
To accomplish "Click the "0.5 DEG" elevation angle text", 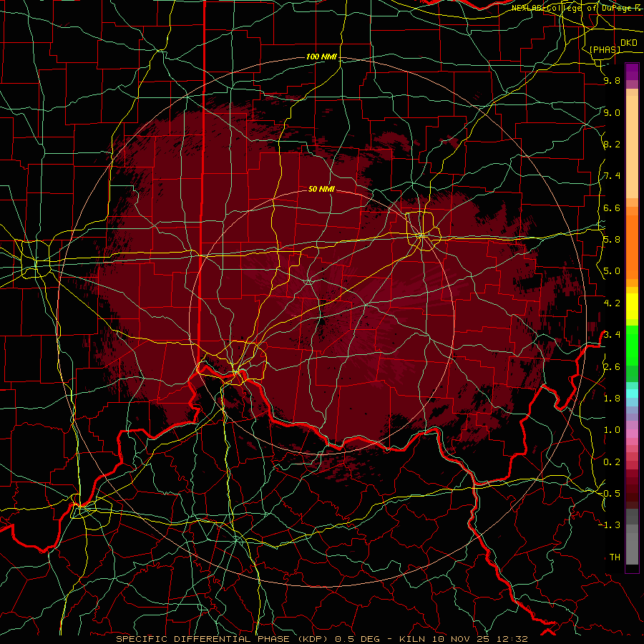I will click(356, 639).
